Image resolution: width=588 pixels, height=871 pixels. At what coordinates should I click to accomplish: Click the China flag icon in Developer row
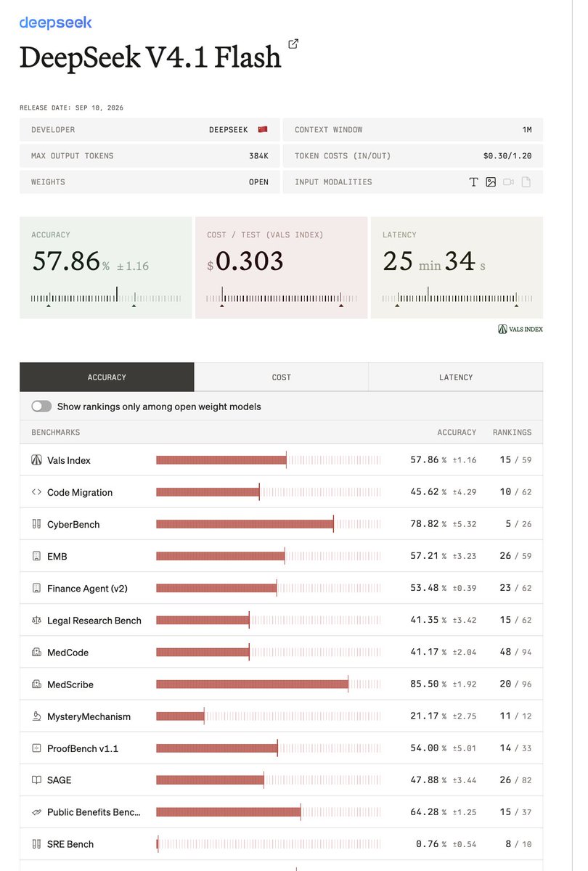point(263,129)
